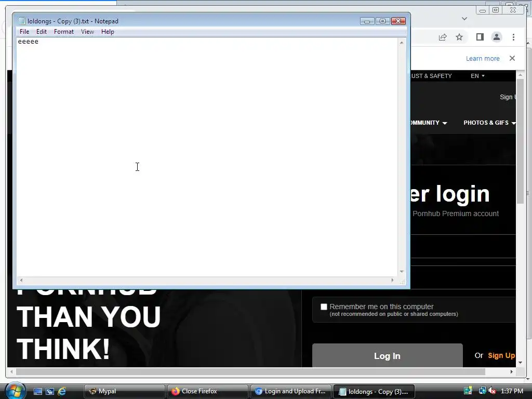Dismiss the Chrome infobar with X

click(512, 58)
